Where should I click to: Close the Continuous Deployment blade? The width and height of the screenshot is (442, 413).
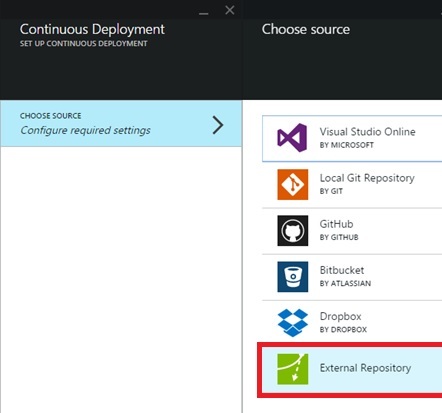coord(230,10)
